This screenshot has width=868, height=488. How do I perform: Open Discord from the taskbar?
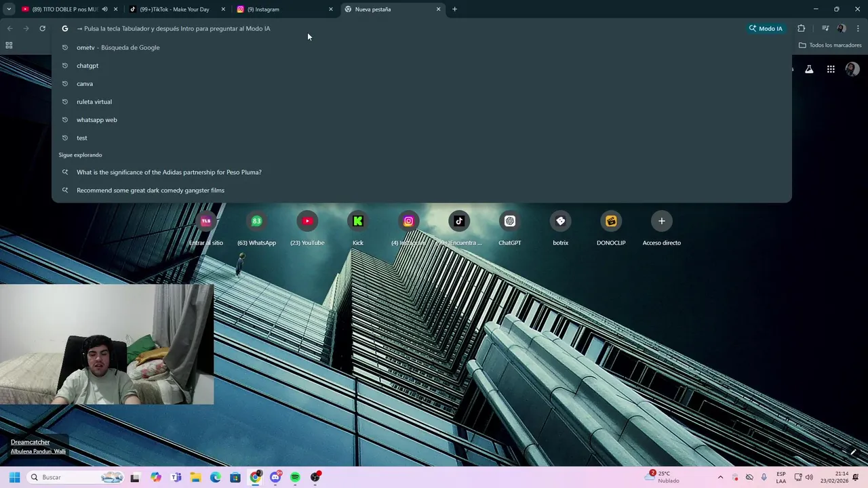275,477
